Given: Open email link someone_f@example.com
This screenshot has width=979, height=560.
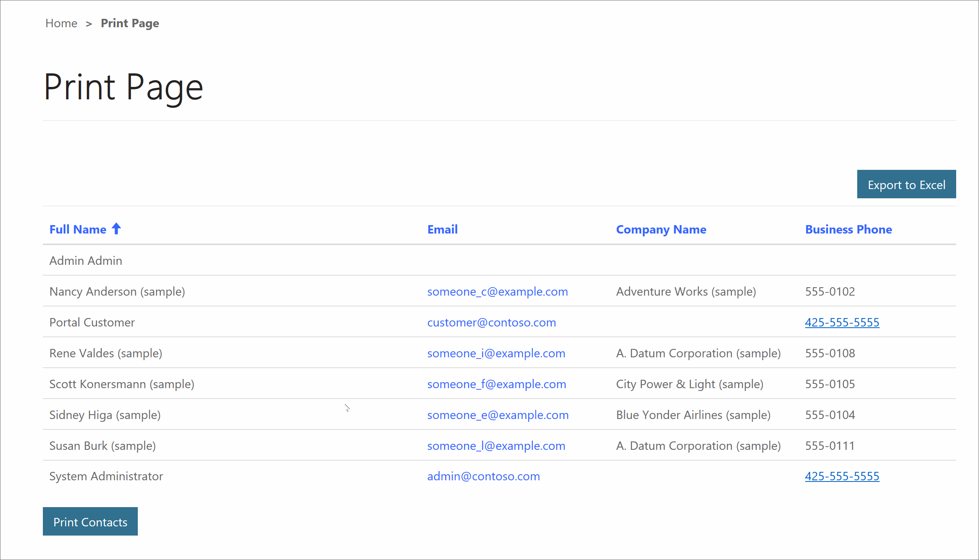Looking at the screenshot, I should 496,384.
